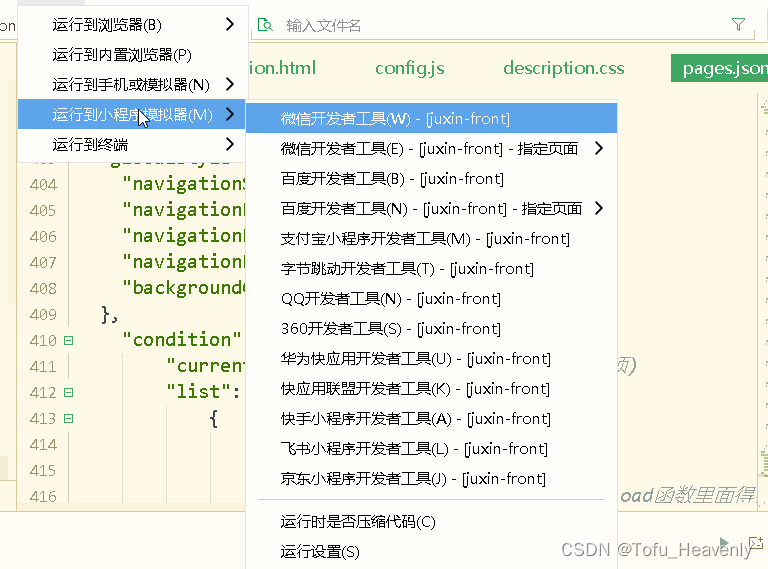Switch to config.js tab
Viewport: 768px width, 569px height.
pyautogui.click(x=410, y=68)
